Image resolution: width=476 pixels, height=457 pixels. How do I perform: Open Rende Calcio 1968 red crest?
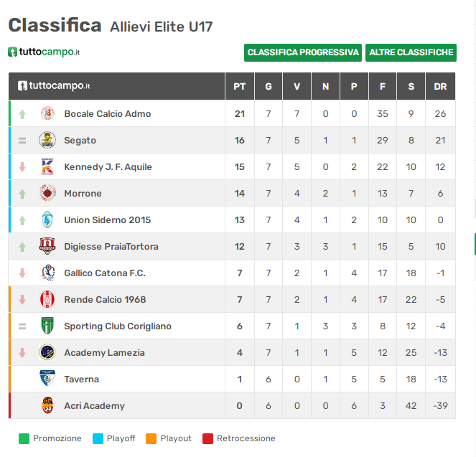coord(47,299)
